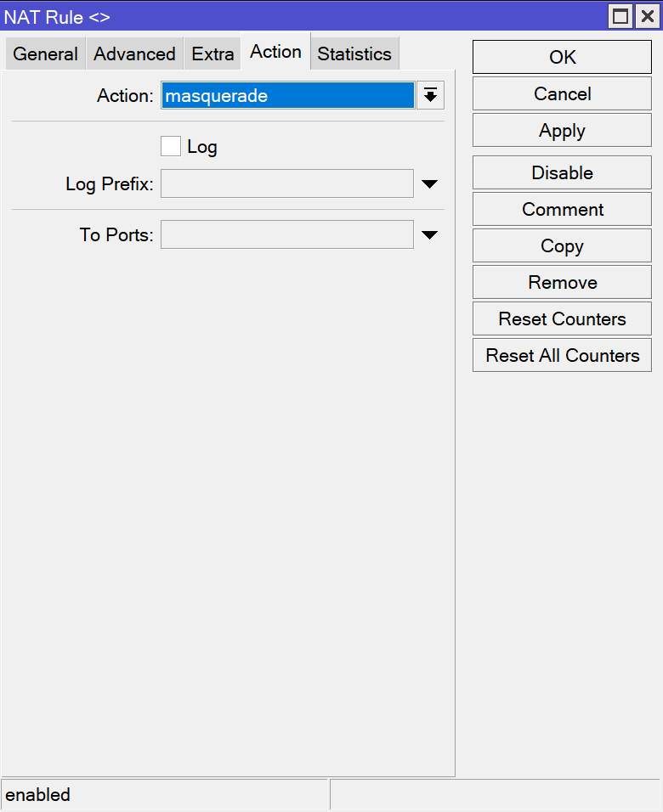Expand the Log Prefix field arrow

[429, 184]
